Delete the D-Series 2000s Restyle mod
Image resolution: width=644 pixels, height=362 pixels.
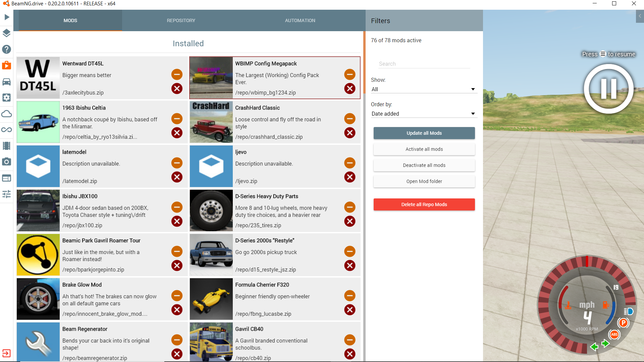[350, 265]
